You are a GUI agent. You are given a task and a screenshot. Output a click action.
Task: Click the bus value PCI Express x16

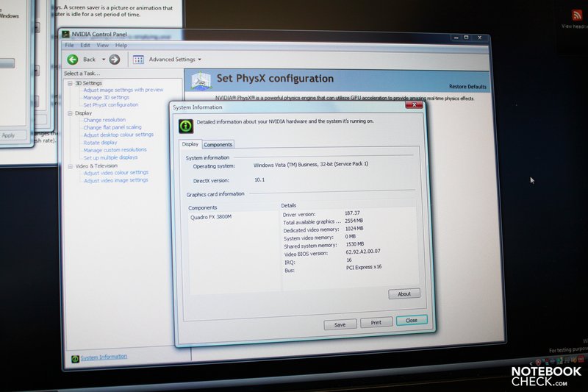364,267
